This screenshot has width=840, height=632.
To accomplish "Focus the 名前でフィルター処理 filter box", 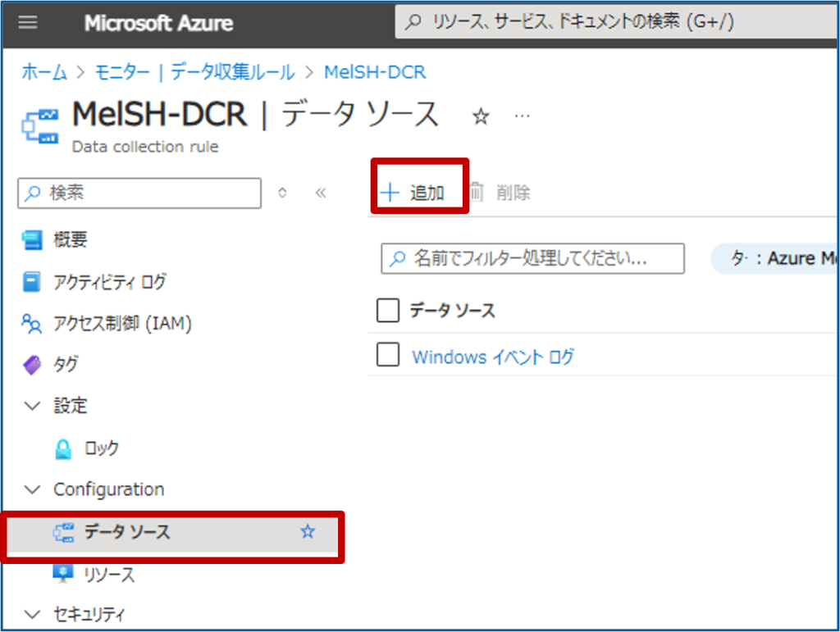I will point(532,258).
